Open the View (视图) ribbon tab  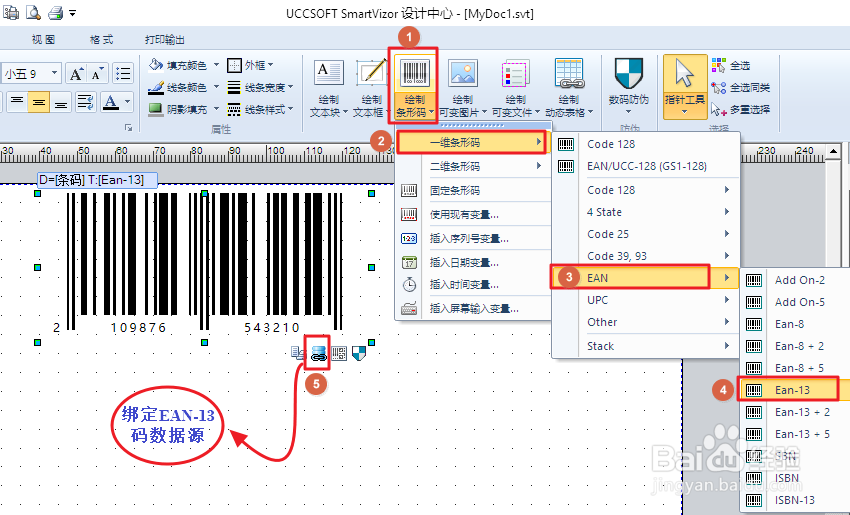coord(43,40)
